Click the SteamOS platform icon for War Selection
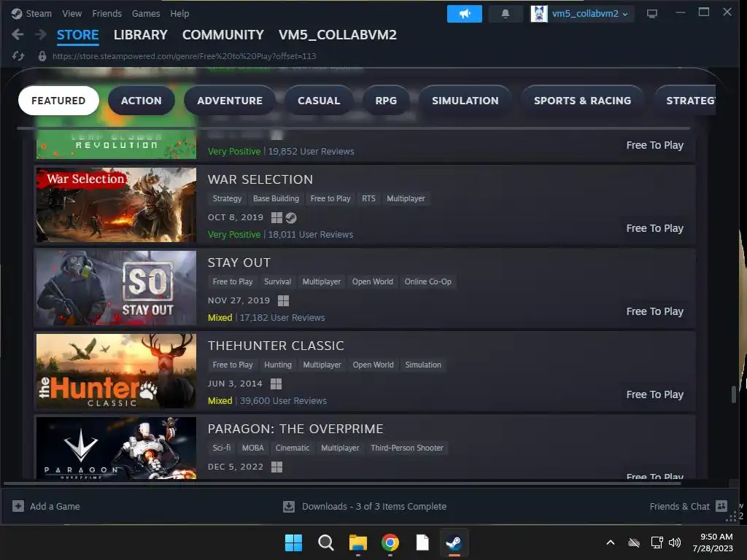Viewport: 747px width, 560px height. (291, 217)
